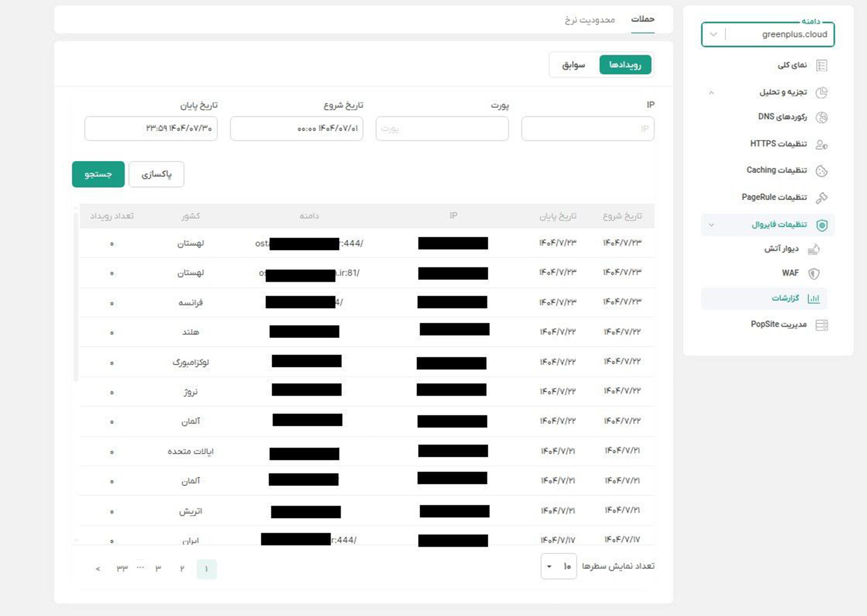Click the جستجو search button
This screenshot has width=867, height=616.
coord(98,174)
